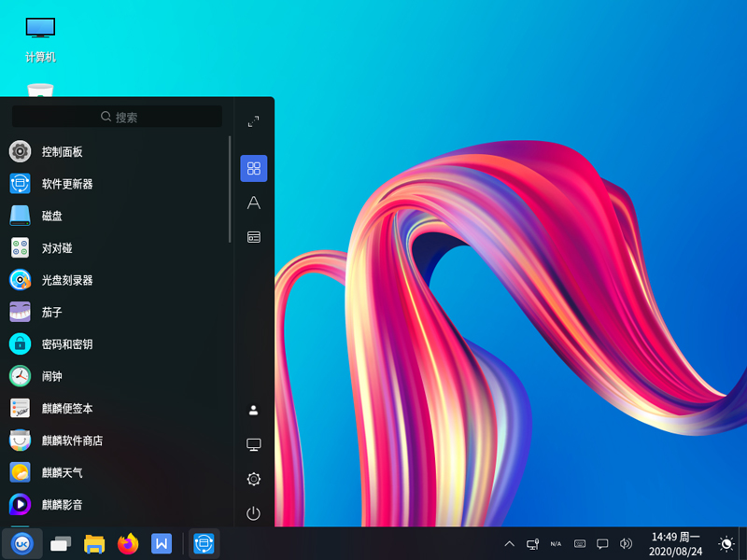Click Firefox icon in the taskbar
747x560 pixels.
pyautogui.click(x=128, y=543)
